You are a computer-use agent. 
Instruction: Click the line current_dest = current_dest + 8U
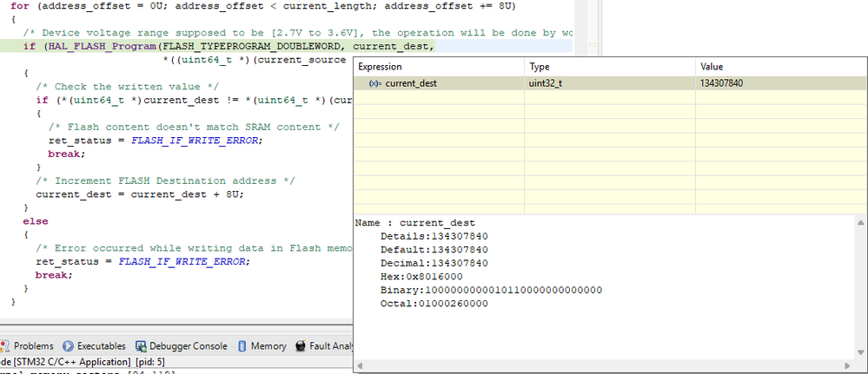point(140,194)
